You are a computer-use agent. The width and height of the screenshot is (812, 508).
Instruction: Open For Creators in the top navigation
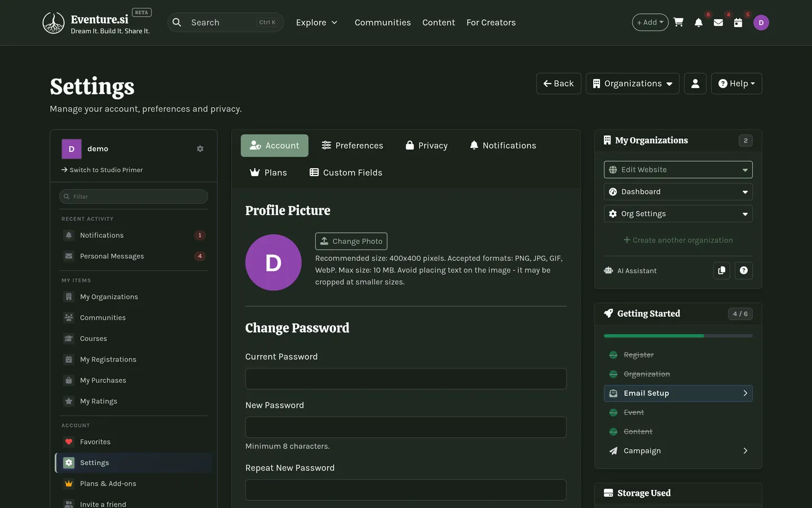[x=491, y=23]
